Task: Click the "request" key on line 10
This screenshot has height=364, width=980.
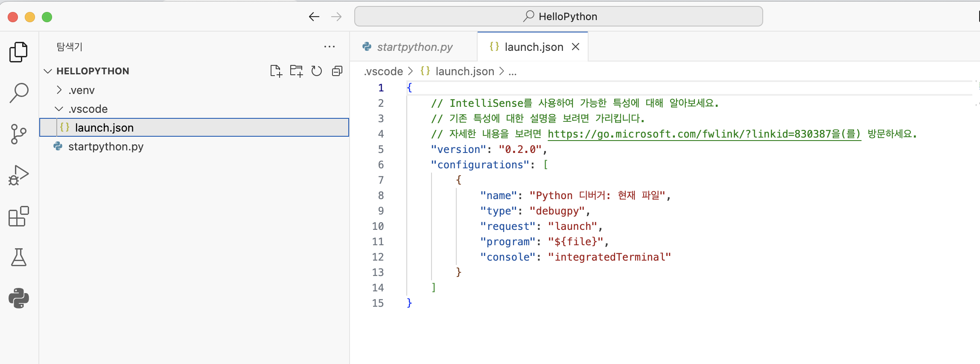Action: point(508,226)
